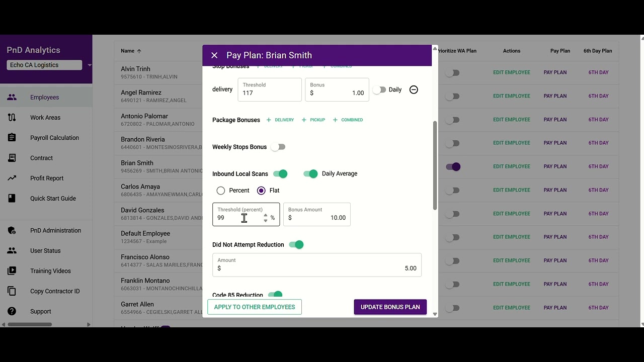The height and width of the screenshot is (362, 644).
Task: Select the Flat radio option
Action: (261, 191)
